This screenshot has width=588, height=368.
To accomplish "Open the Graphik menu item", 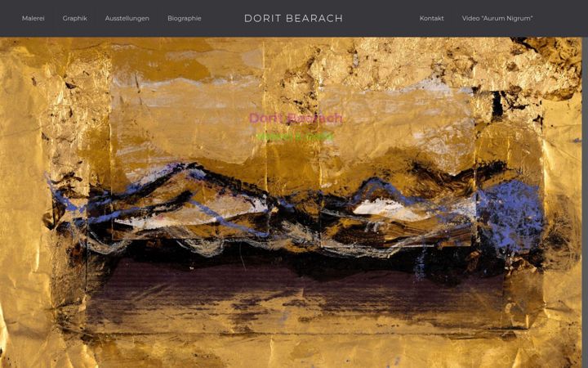I will (x=74, y=18).
